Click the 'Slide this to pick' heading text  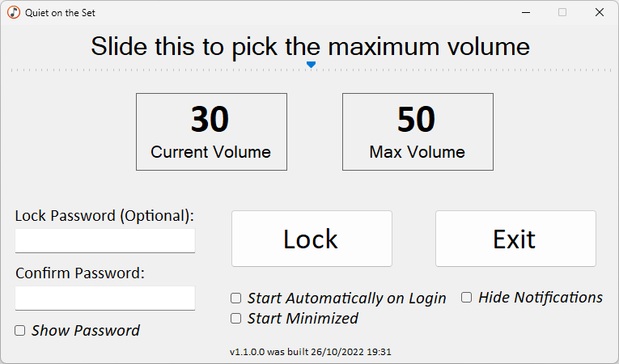(310, 46)
